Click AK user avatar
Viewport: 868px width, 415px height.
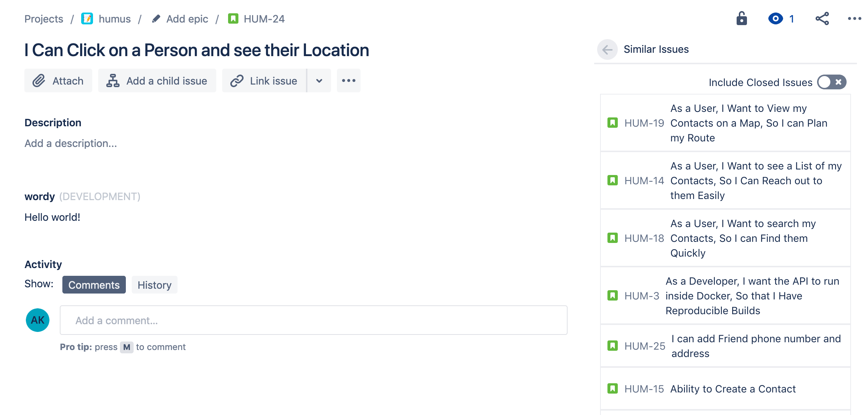coord(38,320)
